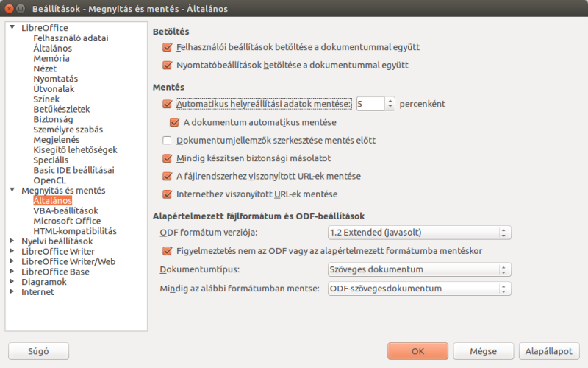
Task: Toggle A dokumentum automatikus mentése
Action: (x=174, y=122)
